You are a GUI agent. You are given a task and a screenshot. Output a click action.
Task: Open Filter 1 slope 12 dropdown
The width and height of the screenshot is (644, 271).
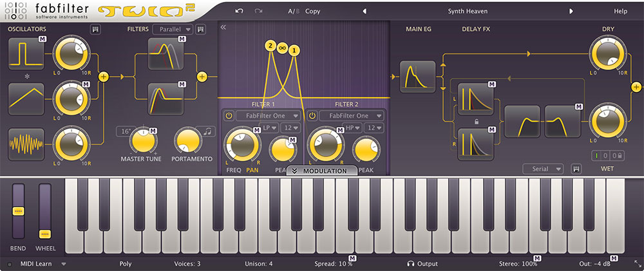pos(290,127)
